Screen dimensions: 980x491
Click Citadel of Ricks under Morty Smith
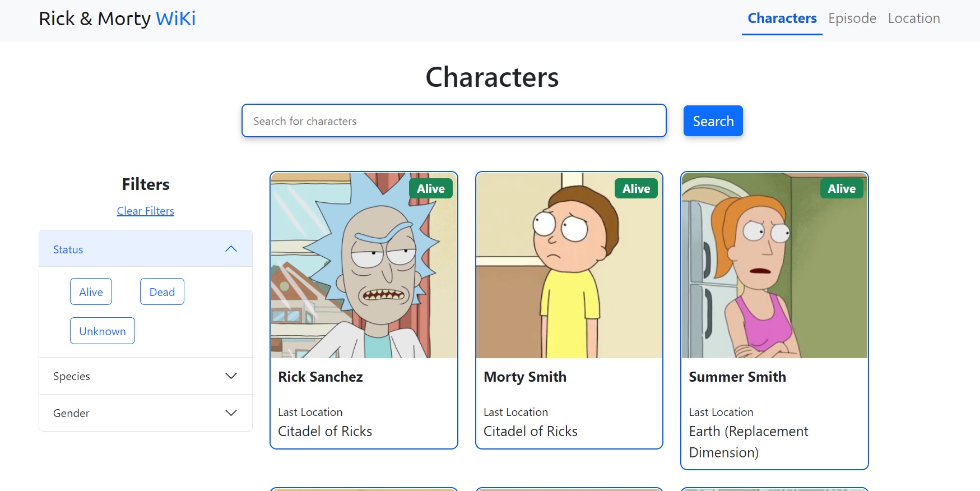tap(531, 431)
